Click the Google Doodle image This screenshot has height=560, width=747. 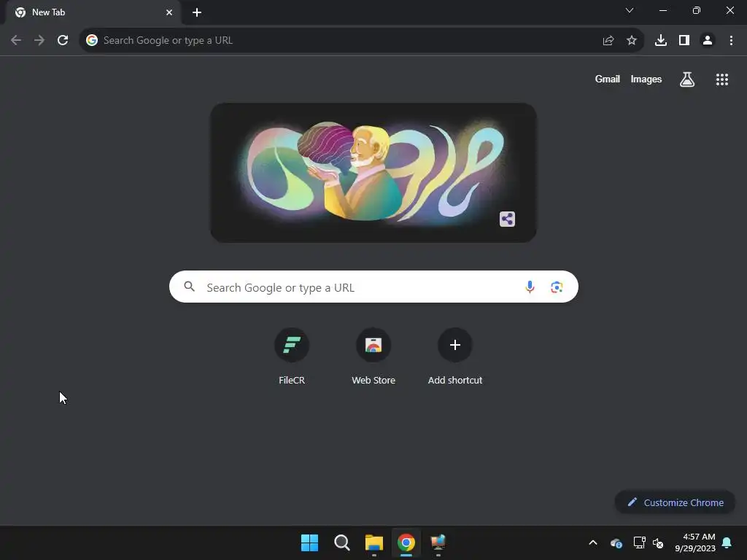click(373, 172)
